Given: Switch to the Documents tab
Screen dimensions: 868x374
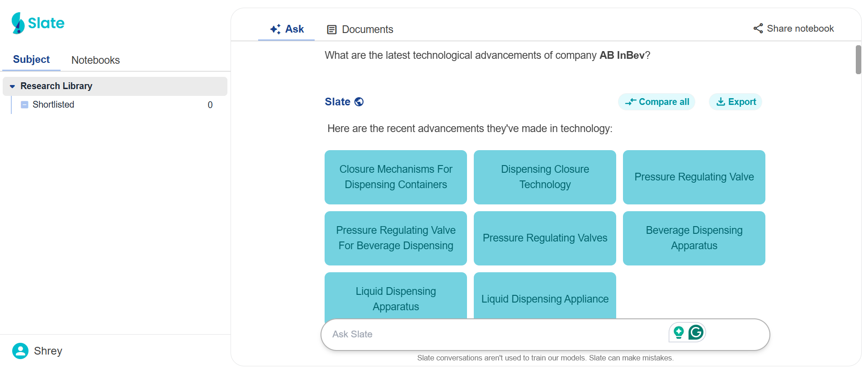Looking at the screenshot, I should [x=367, y=29].
